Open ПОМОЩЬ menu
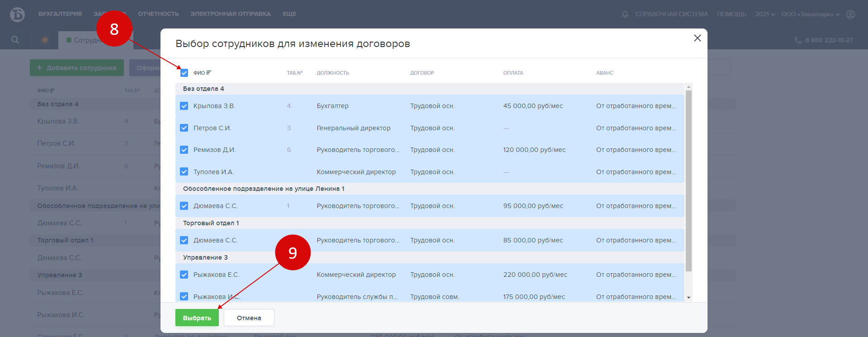The image size is (868, 337). tap(731, 14)
